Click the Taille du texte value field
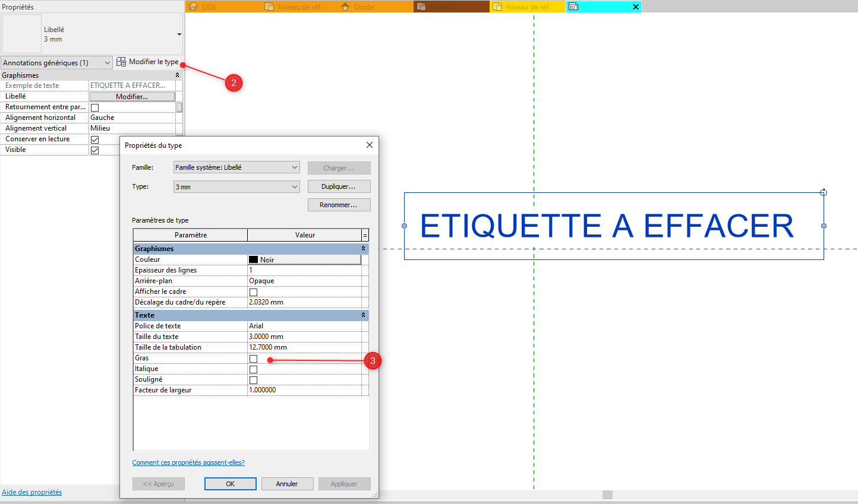Viewport: 858px width, 504px height. (x=304, y=337)
